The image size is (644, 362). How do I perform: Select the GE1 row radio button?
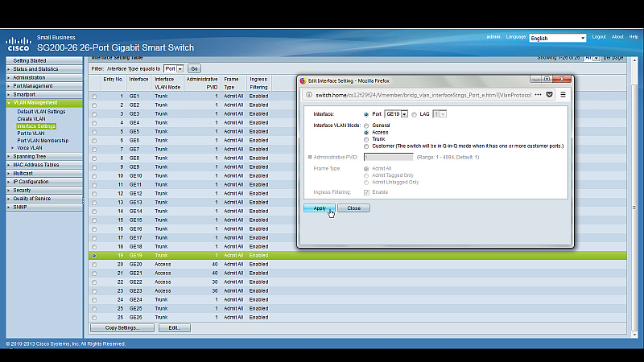(94, 97)
